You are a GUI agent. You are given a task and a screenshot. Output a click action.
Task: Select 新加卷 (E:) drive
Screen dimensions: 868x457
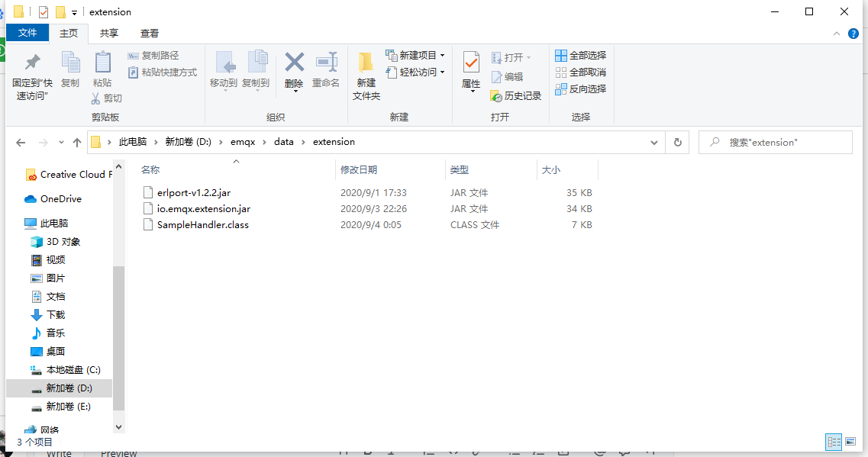(61, 407)
